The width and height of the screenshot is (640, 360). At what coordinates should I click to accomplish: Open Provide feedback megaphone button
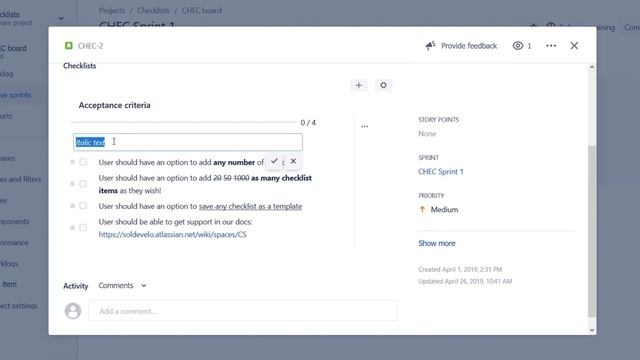461,46
